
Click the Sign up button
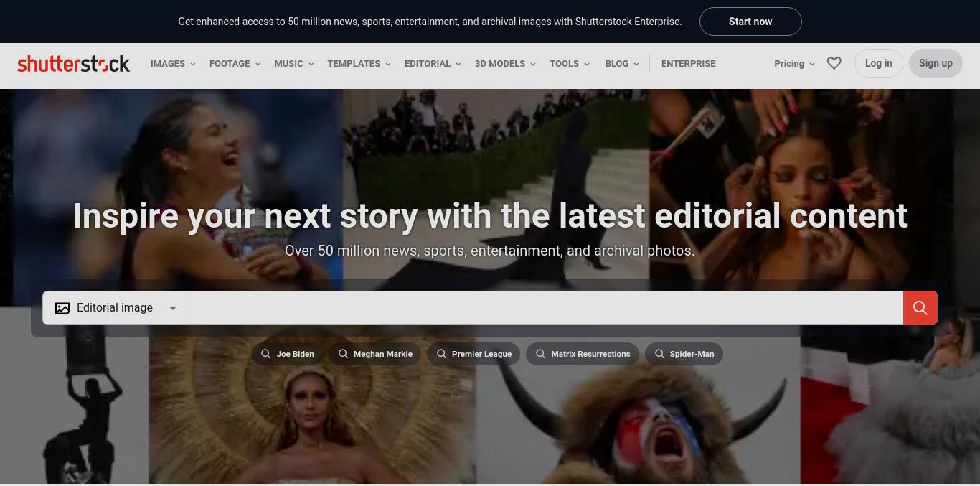pos(936,63)
